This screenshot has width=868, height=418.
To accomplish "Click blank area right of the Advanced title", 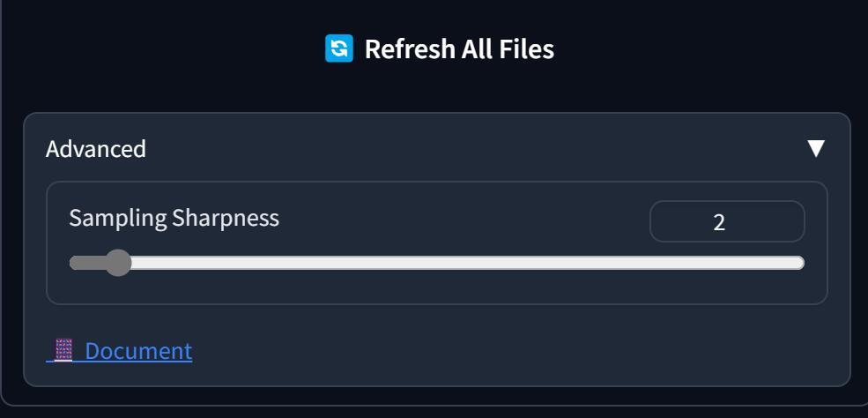I will tap(471, 149).
